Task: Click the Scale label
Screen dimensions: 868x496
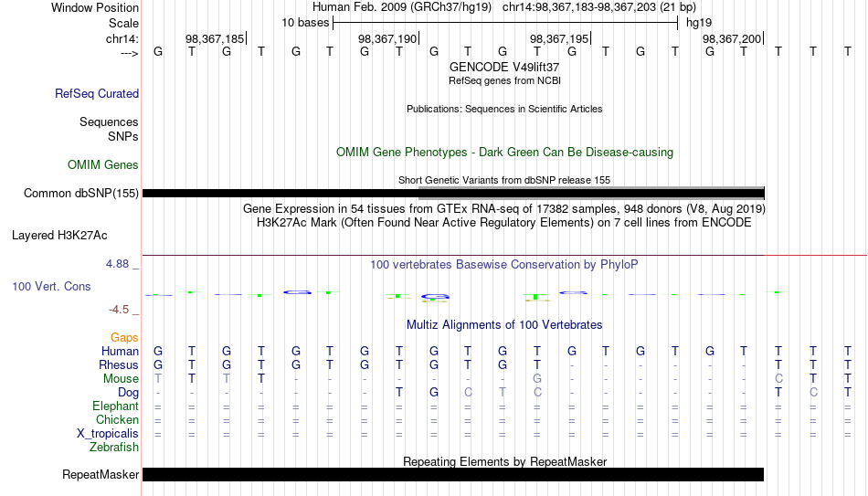Action: 124,23
